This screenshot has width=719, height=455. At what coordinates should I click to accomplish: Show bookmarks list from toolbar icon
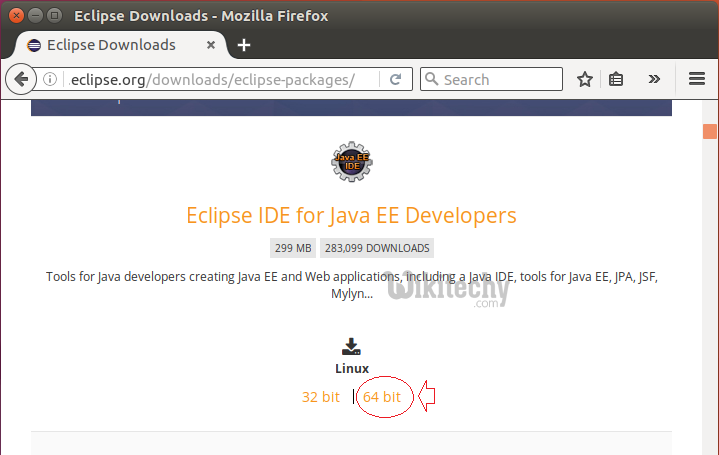pyautogui.click(x=617, y=80)
